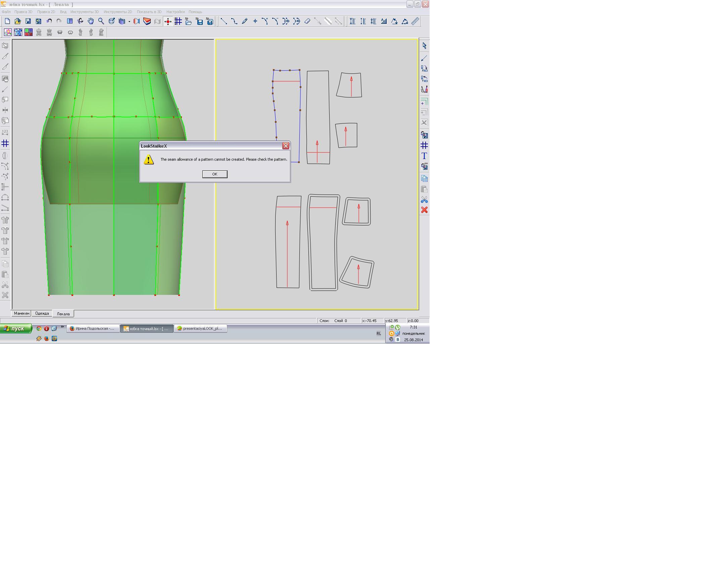The image size is (728, 576).
Task: Open presentaciyaLOOK taskbar window
Action: pyautogui.click(x=200, y=328)
